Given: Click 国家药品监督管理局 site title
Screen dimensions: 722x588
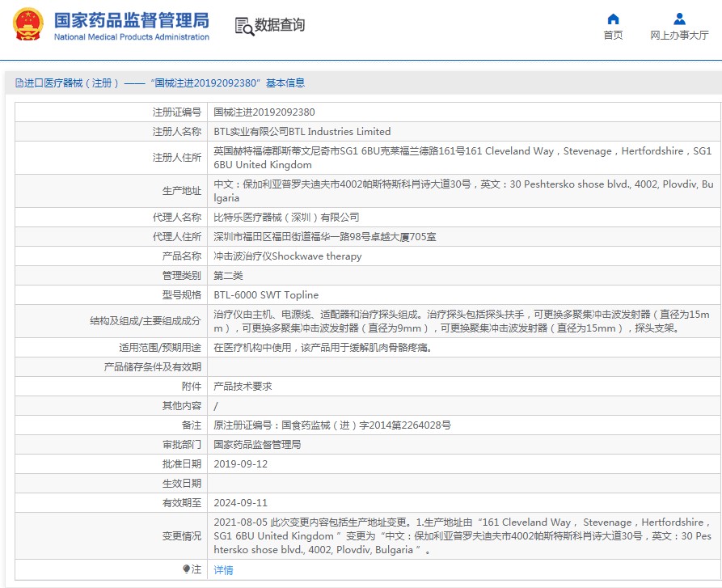Looking at the screenshot, I should [x=132, y=20].
